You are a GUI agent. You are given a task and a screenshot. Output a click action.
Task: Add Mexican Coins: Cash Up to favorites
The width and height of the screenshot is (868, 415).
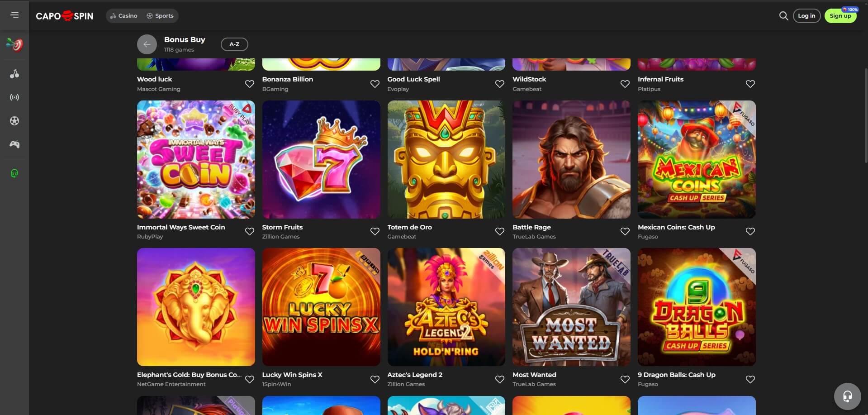[750, 231]
